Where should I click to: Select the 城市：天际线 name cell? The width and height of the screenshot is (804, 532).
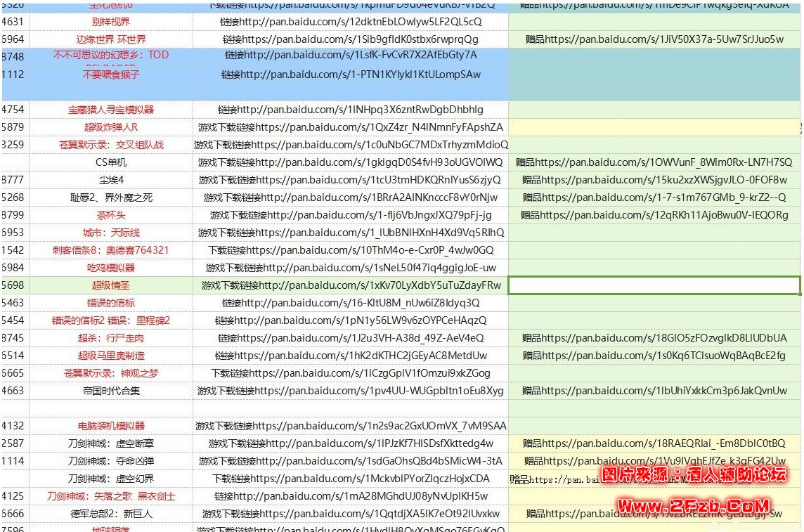click(x=111, y=233)
